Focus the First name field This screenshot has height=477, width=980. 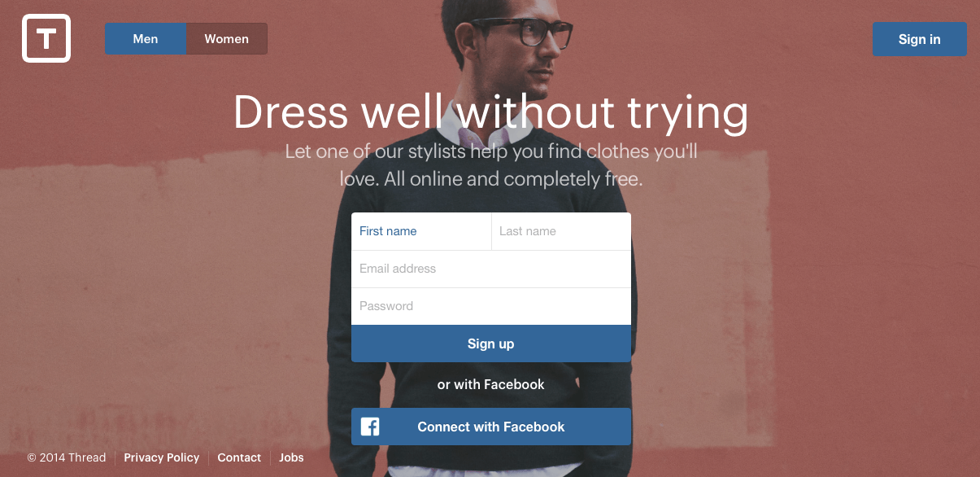coord(421,231)
